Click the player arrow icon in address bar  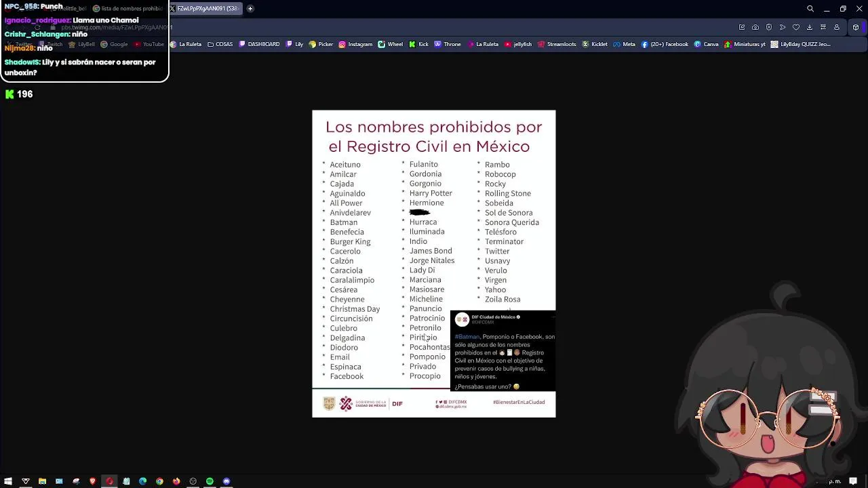(783, 27)
